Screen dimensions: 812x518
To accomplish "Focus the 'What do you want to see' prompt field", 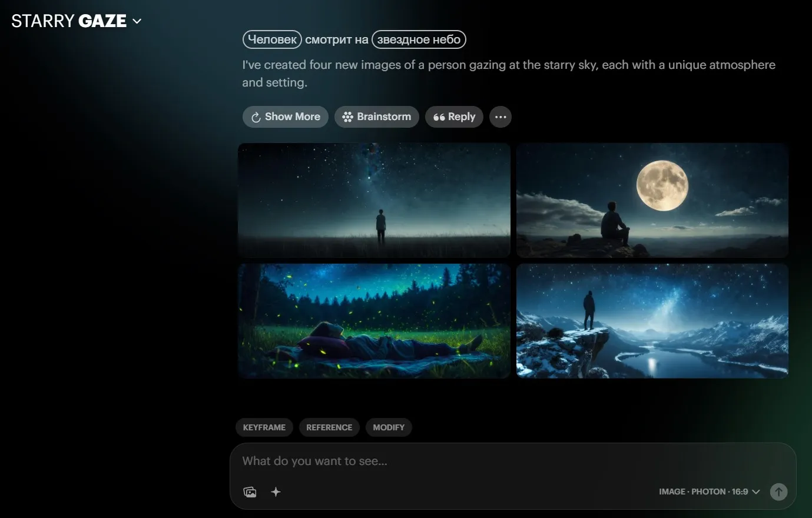I will click(512, 461).
